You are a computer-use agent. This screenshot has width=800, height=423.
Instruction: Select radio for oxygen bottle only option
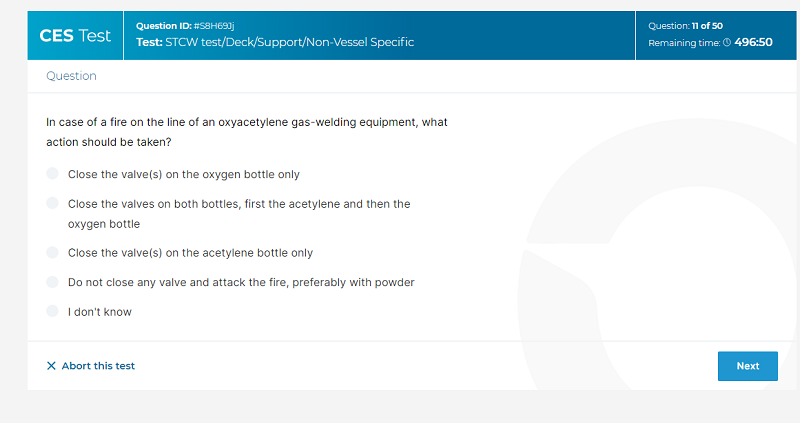53,173
